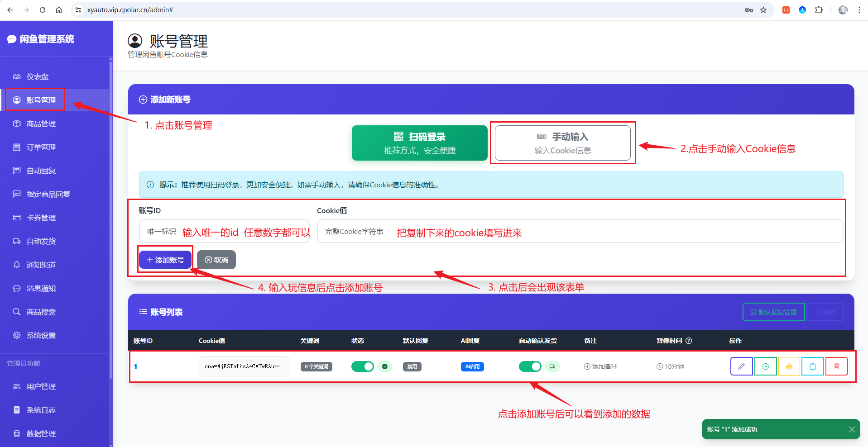The width and height of the screenshot is (868, 447).
Task: Bookmark this page with the star icon
Action: pyautogui.click(x=763, y=10)
